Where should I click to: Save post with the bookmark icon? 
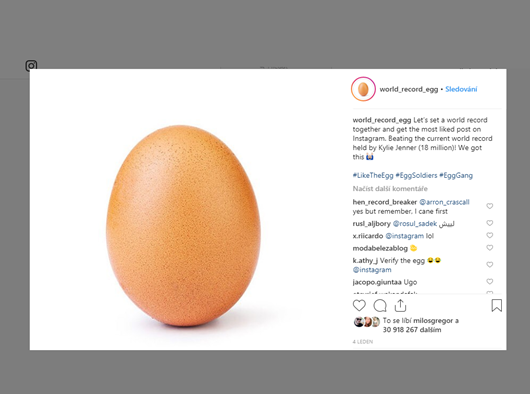[497, 305]
